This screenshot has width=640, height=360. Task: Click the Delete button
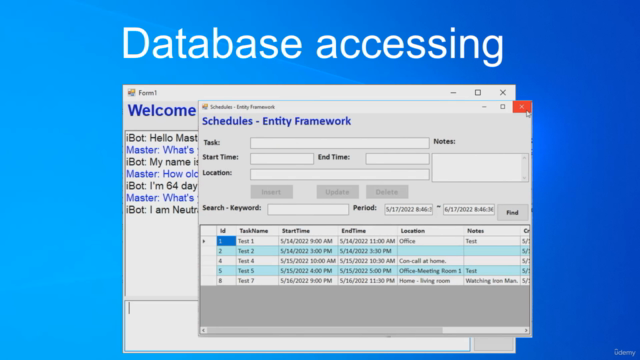[387, 192]
